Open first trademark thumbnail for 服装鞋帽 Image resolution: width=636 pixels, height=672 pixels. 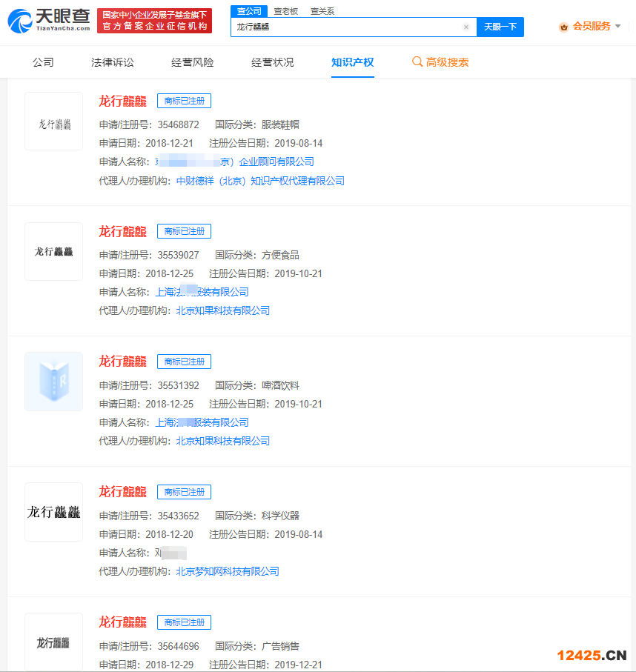[54, 122]
